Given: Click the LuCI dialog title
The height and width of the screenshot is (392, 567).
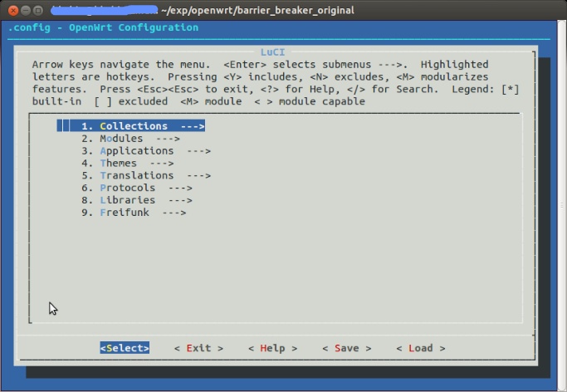Looking at the screenshot, I should pyautogui.click(x=272, y=52).
